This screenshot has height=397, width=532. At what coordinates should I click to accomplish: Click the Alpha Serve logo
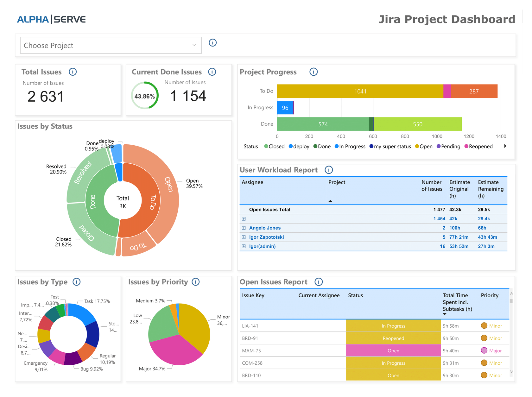51,19
